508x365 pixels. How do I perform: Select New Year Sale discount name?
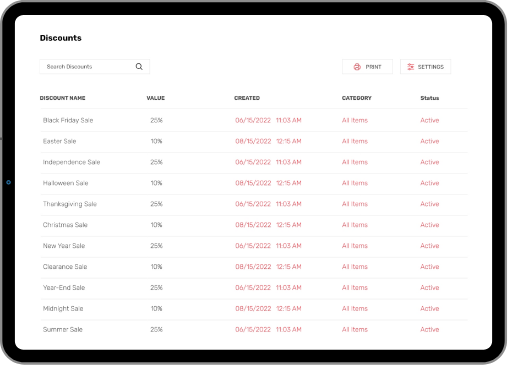click(x=64, y=246)
